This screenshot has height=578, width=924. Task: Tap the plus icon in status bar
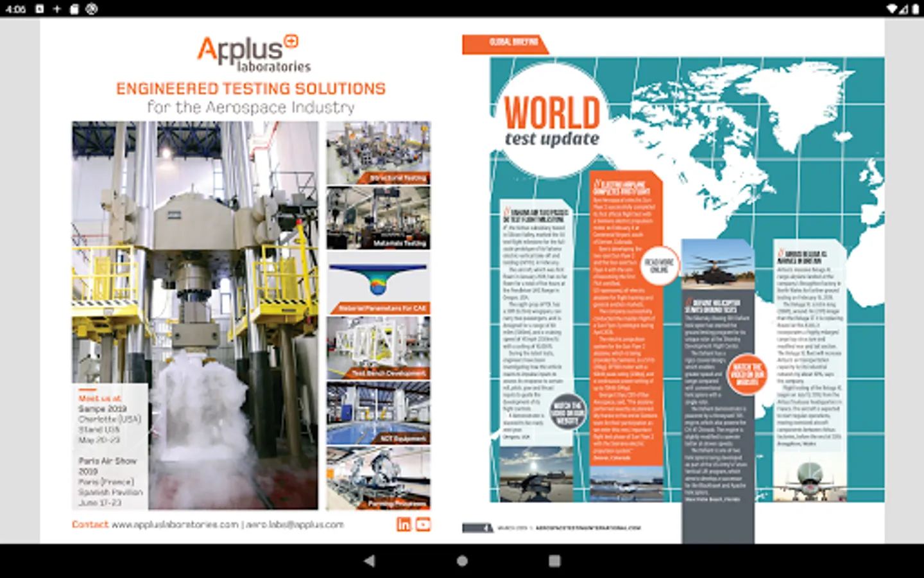click(x=56, y=8)
